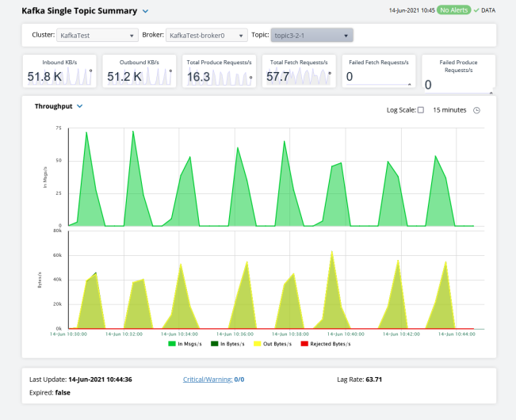Toggle In Msgs/s legend swatch

tap(173, 344)
